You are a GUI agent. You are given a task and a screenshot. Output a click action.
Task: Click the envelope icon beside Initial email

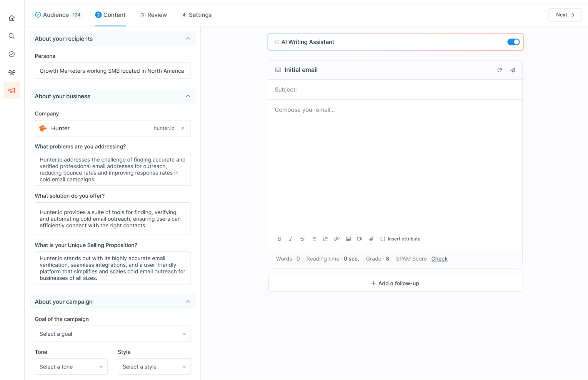coord(278,70)
